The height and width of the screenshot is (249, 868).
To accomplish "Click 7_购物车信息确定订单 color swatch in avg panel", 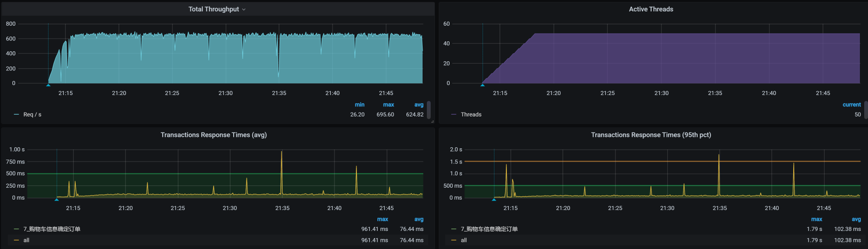I will tap(17, 229).
